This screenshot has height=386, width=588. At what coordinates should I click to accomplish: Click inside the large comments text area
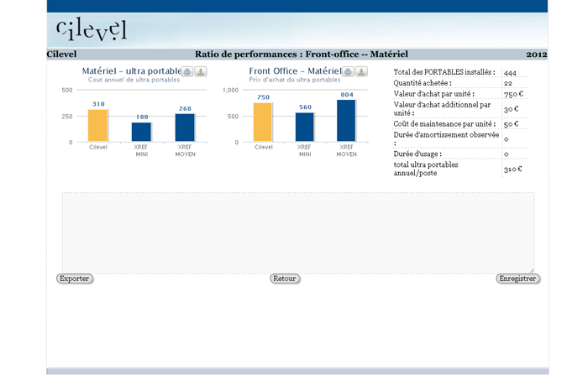(298, 232)
